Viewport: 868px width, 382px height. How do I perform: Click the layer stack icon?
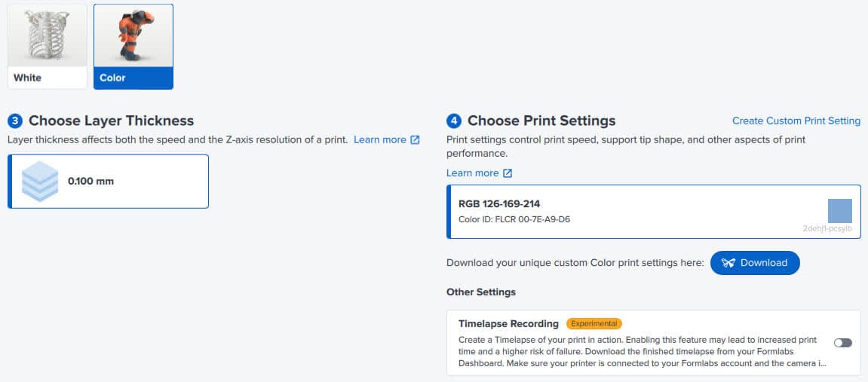[40, 182]
